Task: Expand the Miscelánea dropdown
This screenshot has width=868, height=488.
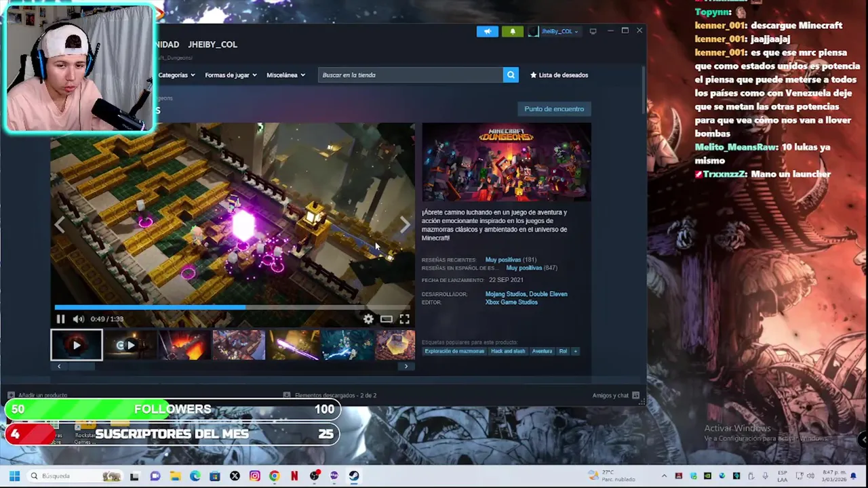Action: [x=285, y=75]
